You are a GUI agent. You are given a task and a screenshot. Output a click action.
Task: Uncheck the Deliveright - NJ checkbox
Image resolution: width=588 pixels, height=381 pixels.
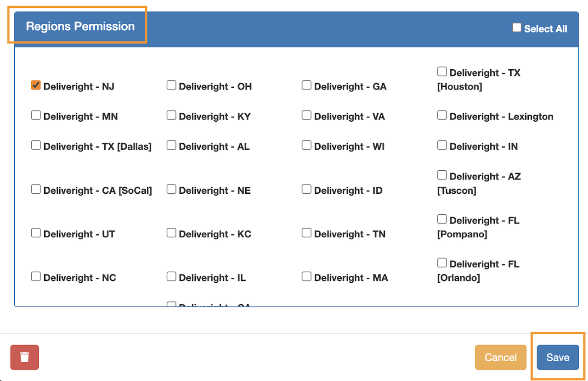coord(36,85)
